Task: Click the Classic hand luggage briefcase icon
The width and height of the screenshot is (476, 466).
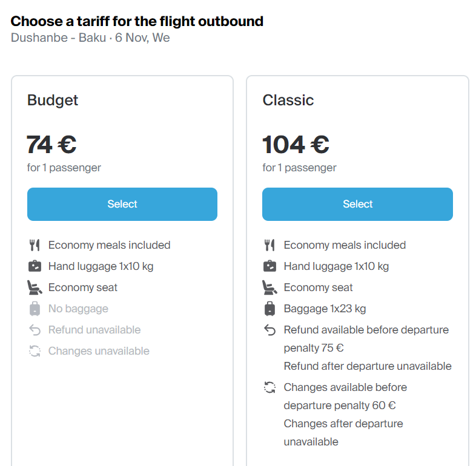Action: point(269,266)
